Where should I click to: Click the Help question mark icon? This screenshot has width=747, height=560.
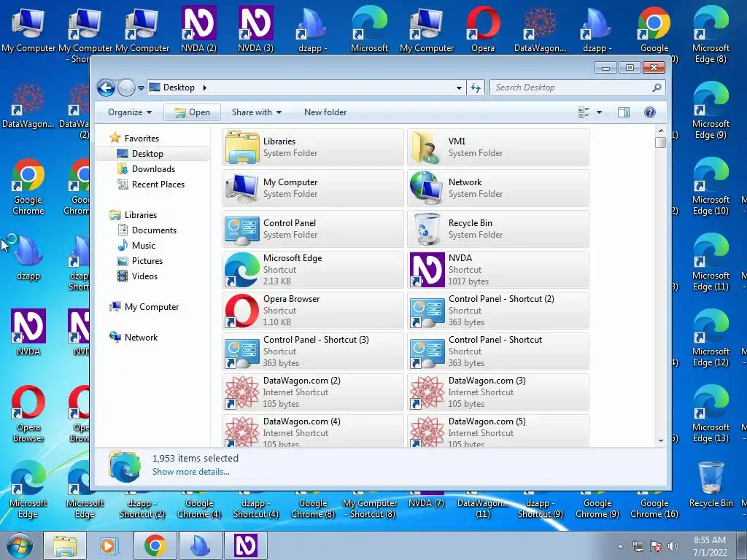649,112
